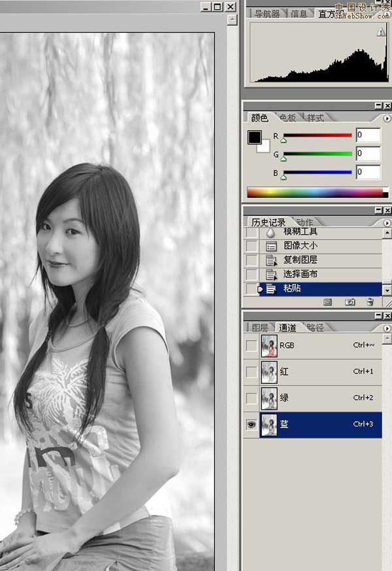The height and width of the screenshot is (571, 392).
Task: Toggle visibility of the 红 channel
Action: pyautogui.click(x=251, y=372)
